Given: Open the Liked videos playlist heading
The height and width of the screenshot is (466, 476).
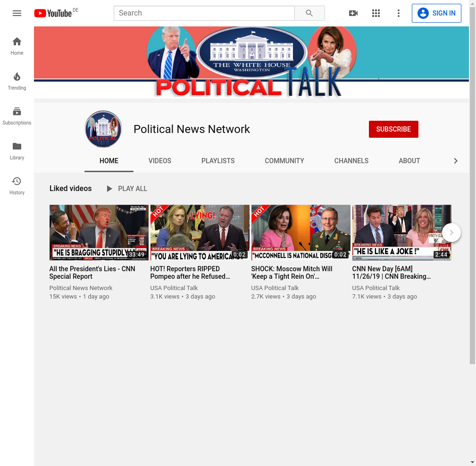Looking at the screenshot, I should tap(70, 189).
